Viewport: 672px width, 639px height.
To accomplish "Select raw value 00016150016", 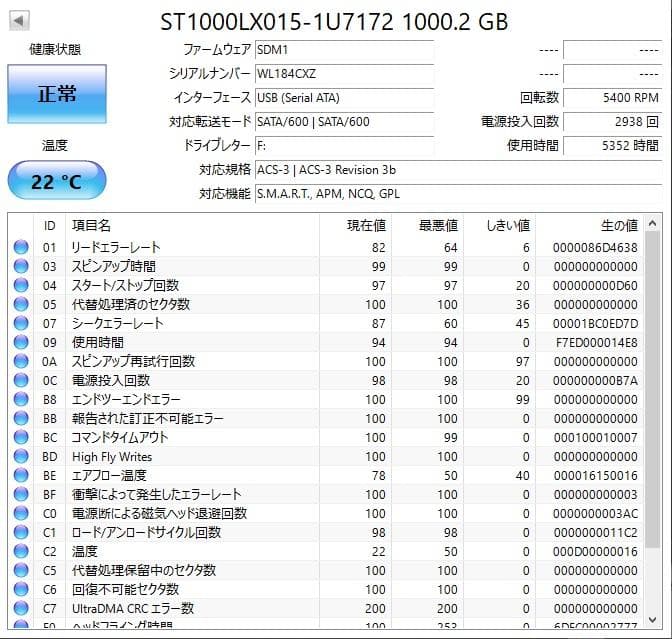I will click(x=595, y=476).
